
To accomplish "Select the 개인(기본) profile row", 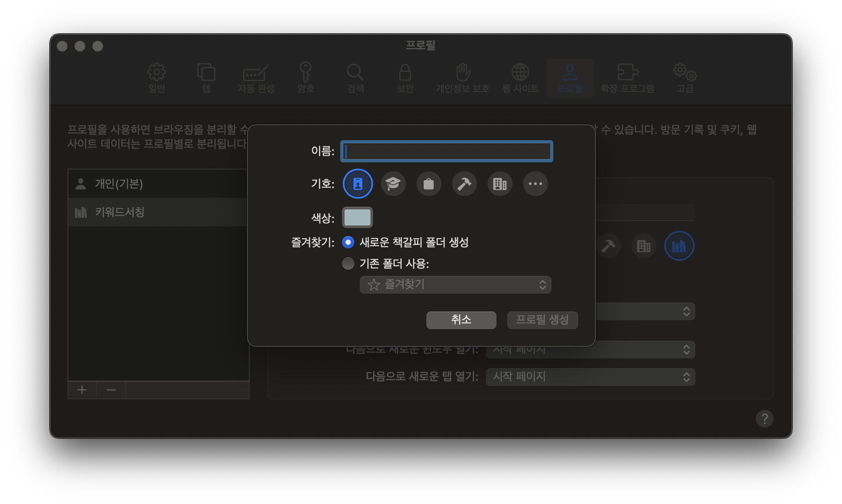I will click(158, 184).
